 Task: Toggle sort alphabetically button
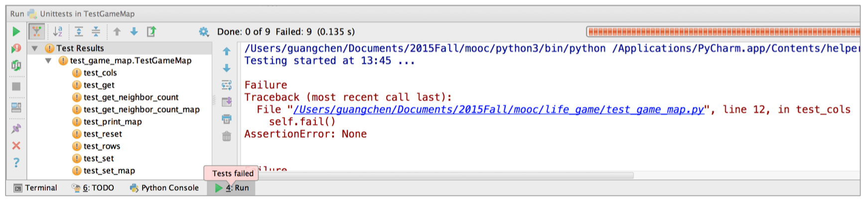click(x=58, y=31)
